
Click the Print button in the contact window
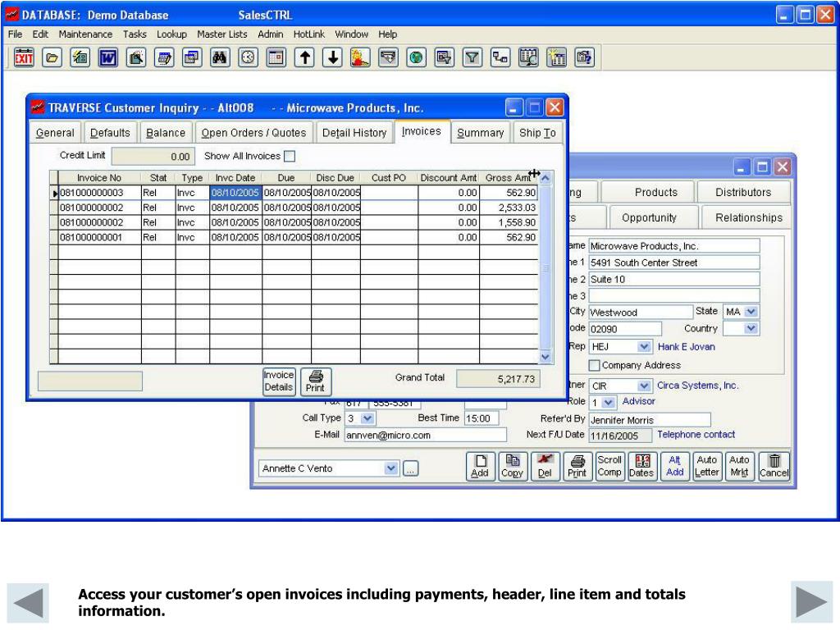tap(577, 466)
